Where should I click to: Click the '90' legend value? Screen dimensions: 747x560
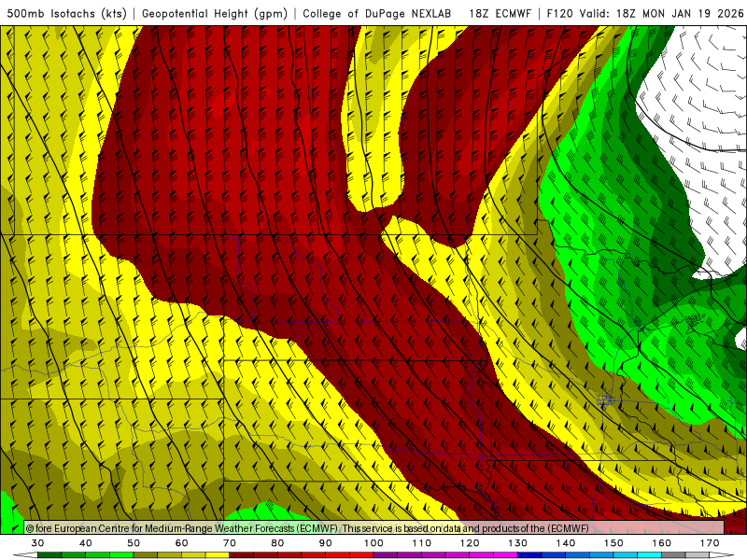pyautogui.click(x=326, y=543)
